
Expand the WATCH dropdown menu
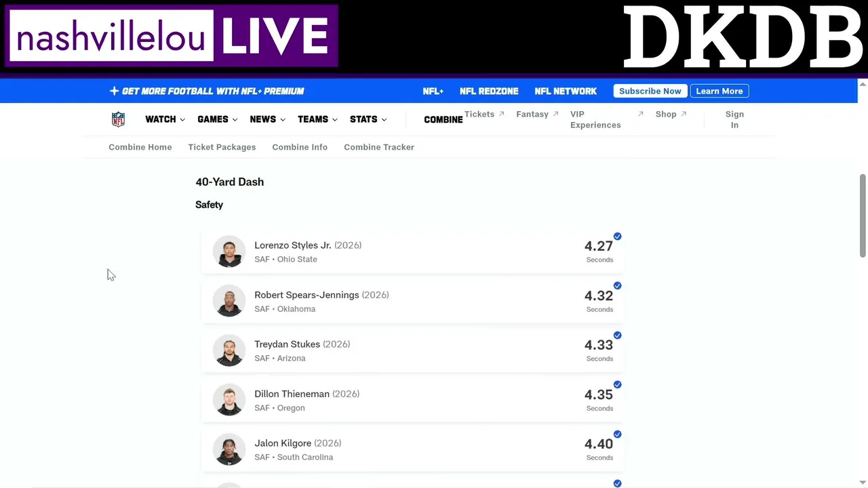click(165, 119)
